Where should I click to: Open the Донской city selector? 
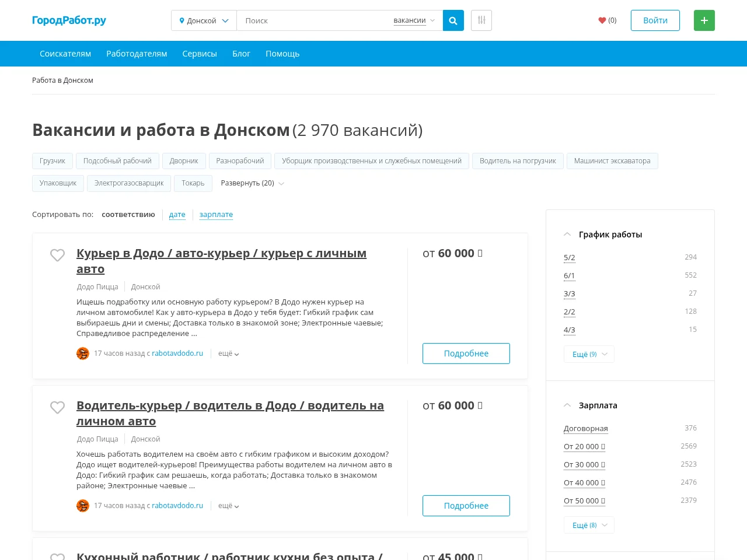204,20
